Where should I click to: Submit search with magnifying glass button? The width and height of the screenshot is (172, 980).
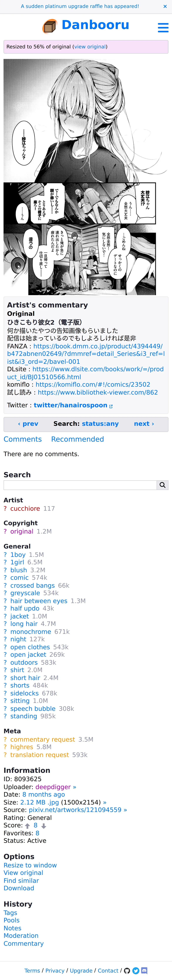pos(162,485)
